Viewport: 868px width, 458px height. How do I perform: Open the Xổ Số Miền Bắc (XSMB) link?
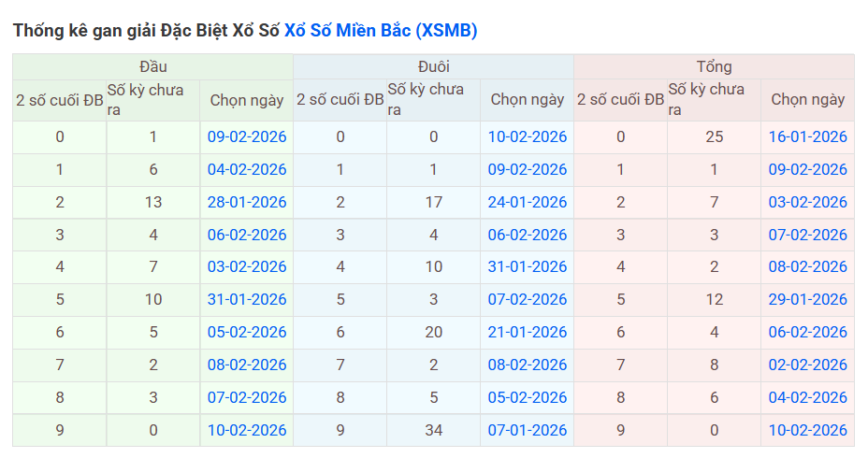[380, 30]
